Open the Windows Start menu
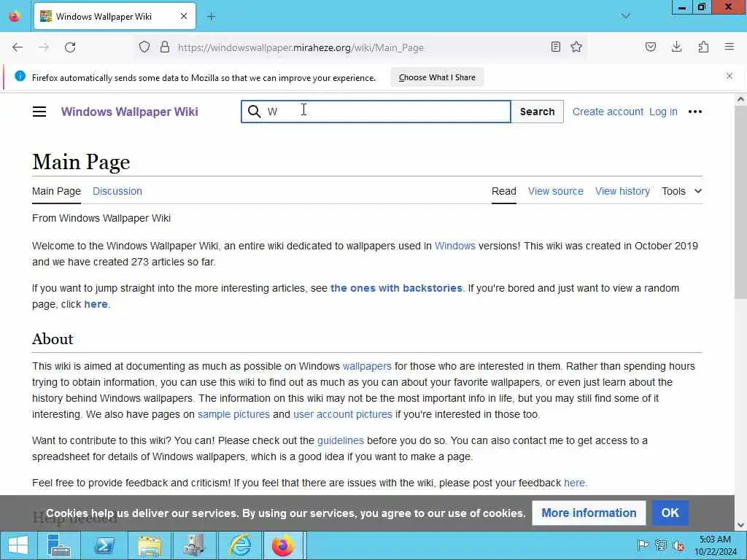Screen dimensions: 747x560 pyautogui.click(x=18, y=545)
